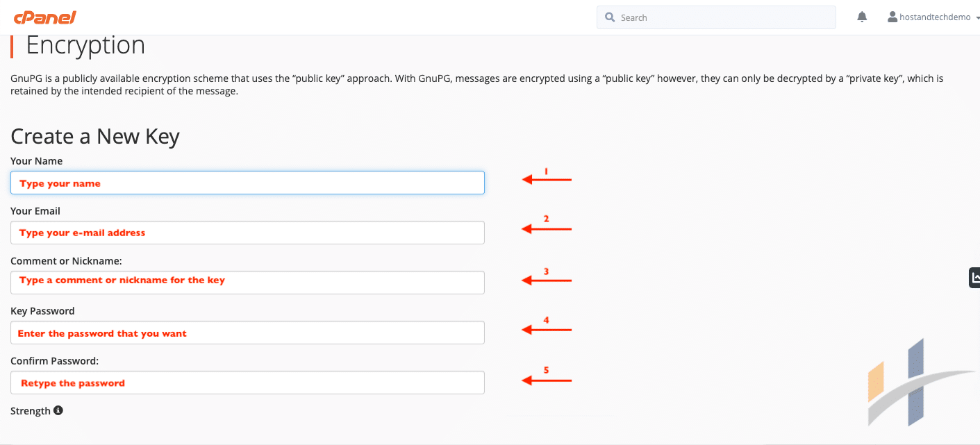Click inside the Search field
The image size is (980, 445).
tap(715, 17)
